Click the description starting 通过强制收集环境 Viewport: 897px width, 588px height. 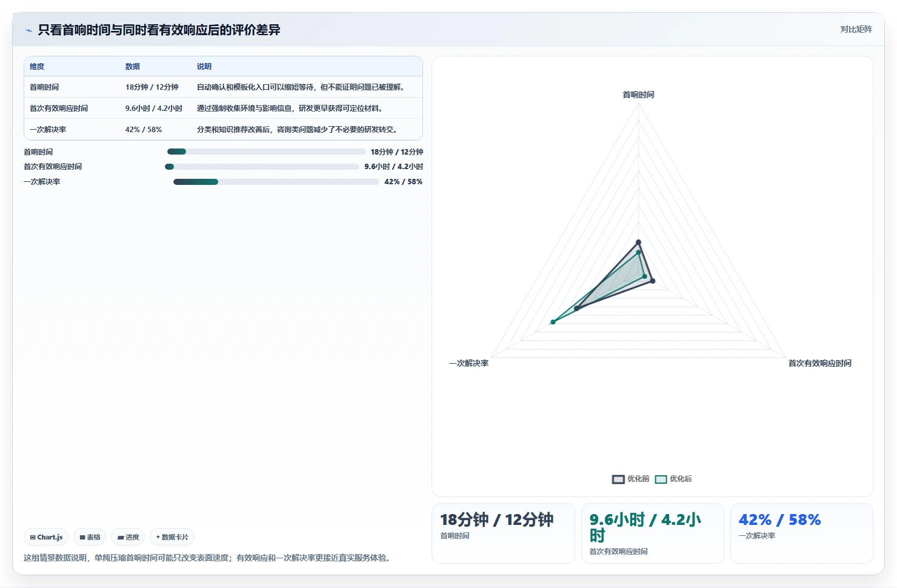coord(290,109)
